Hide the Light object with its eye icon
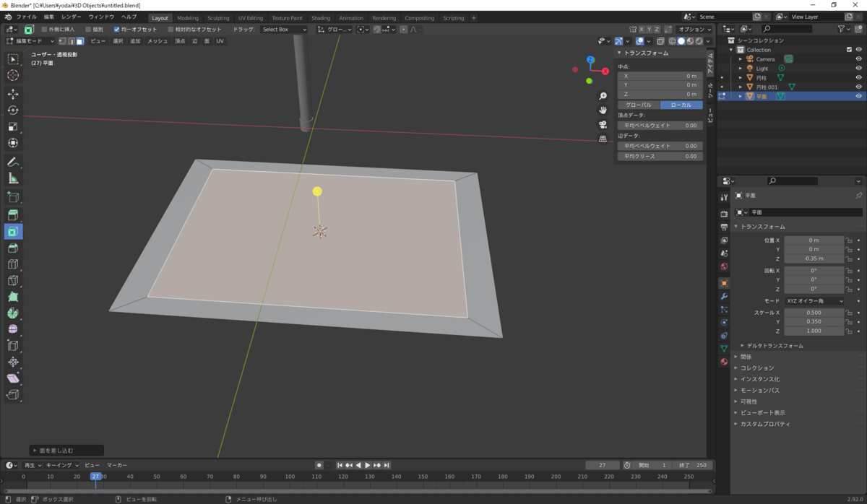This screenshot has width=867, height=504. [858, 69]
